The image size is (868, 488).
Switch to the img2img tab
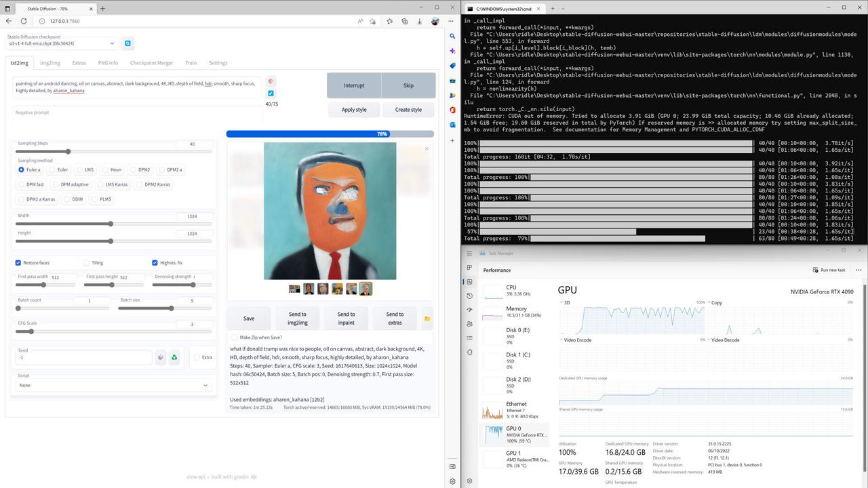50,63
